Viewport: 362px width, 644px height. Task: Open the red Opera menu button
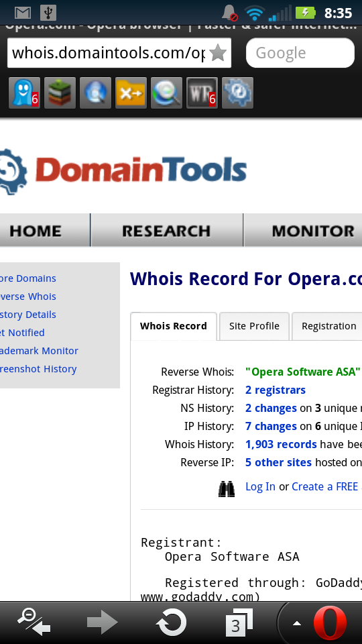(330, 623)
